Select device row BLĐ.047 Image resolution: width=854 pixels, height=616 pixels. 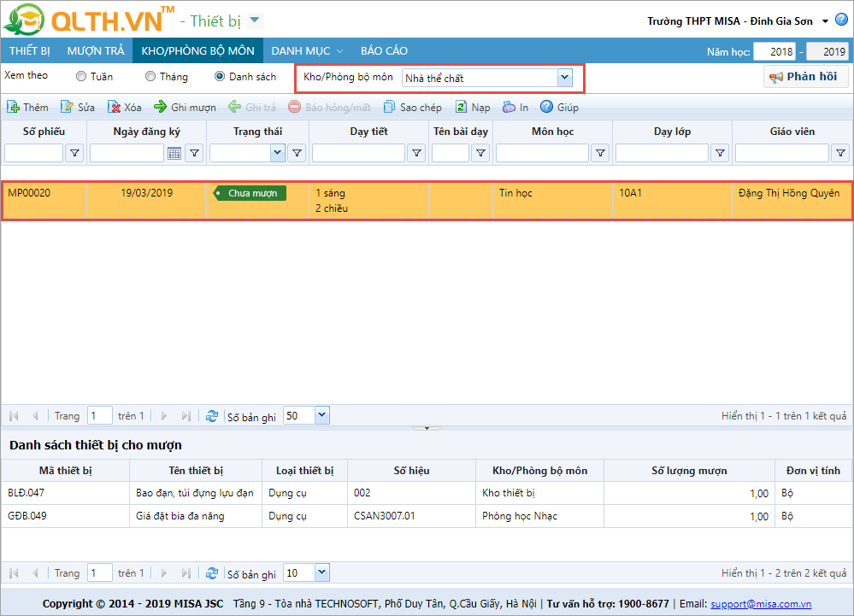(x=427, y=493)
